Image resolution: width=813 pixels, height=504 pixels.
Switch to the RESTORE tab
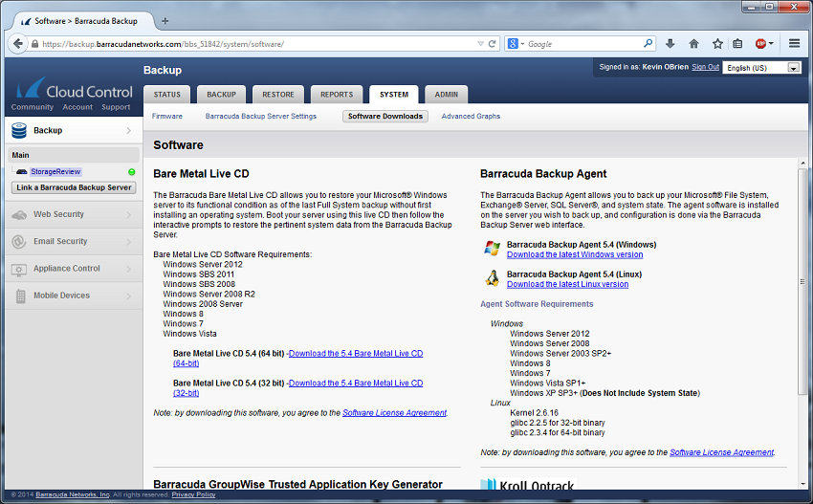point(278,95)
